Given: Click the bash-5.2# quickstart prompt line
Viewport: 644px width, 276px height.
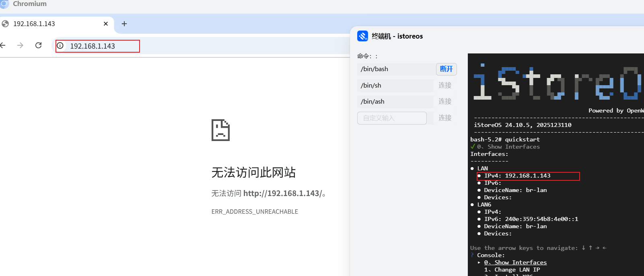Looking at the screenshot, I should tap(505, 139).
